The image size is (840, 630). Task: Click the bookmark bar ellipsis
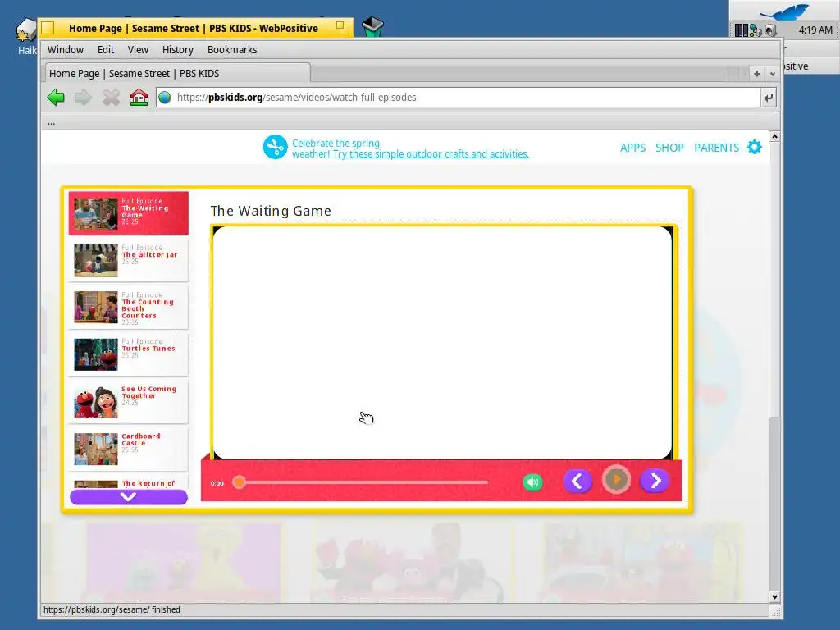coord(52,123)
